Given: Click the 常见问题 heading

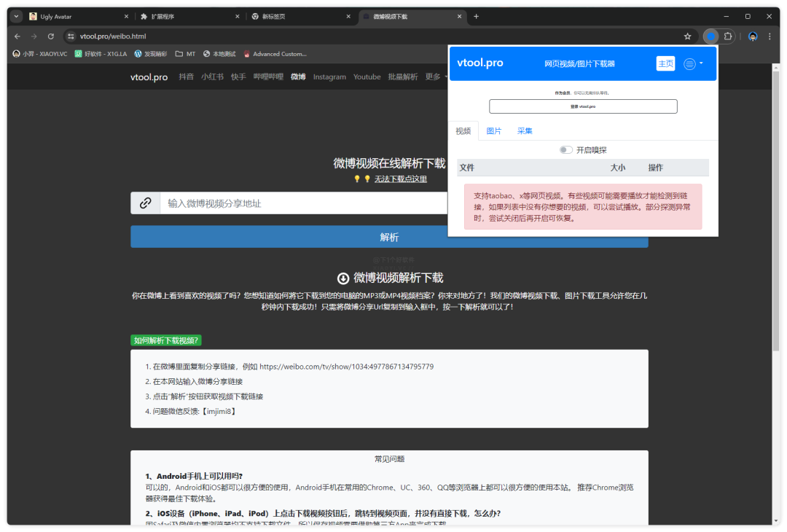Looking at the screenshot, I should (x=389, y=459).
